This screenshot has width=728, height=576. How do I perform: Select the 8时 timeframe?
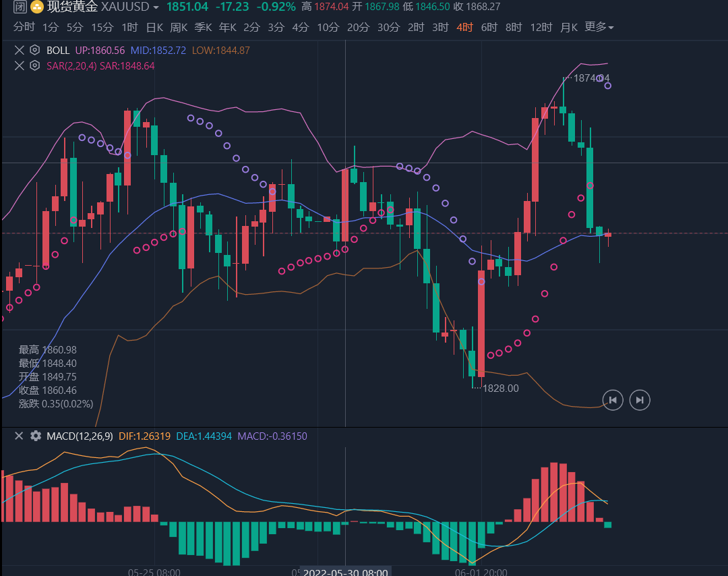point(514,28)
